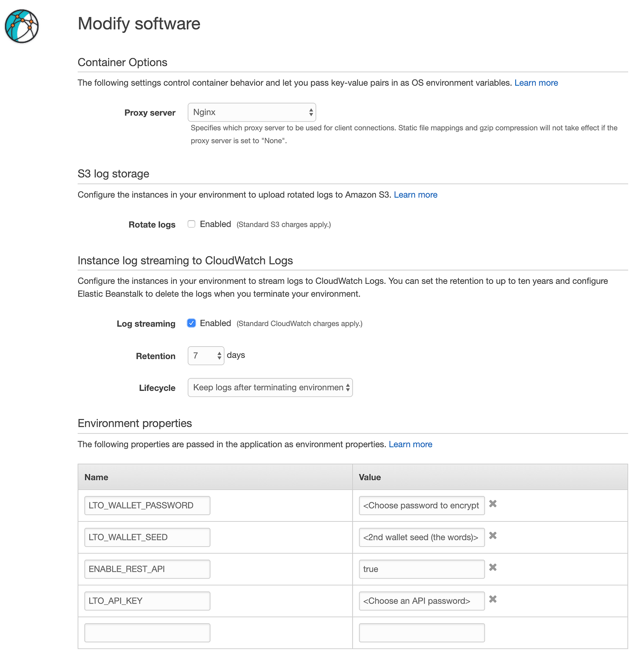The width and height of the screenshot is (644, 657).
Task: Click the empty new property value field
Action: pyautogui.click(x=421, y=633)
